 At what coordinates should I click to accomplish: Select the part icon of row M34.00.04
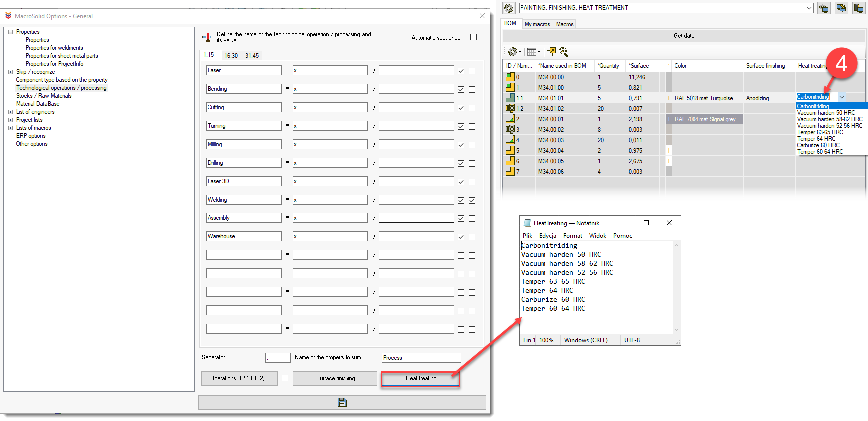pyautogui.click(x=510, y=150)
